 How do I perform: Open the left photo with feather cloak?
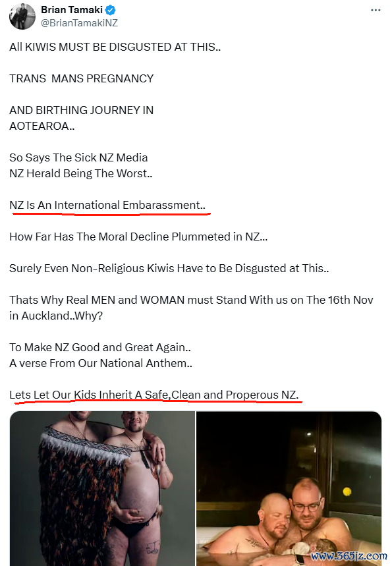click(x=102, y=488)
